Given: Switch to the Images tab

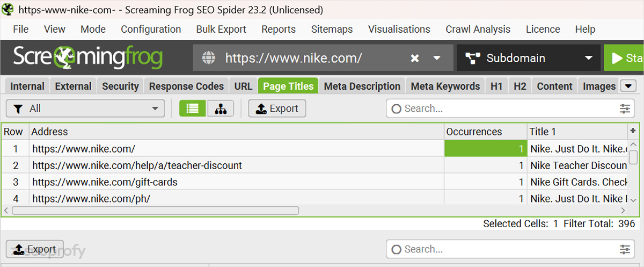Looking at the screenshot, I should click(x=599, y=86).
